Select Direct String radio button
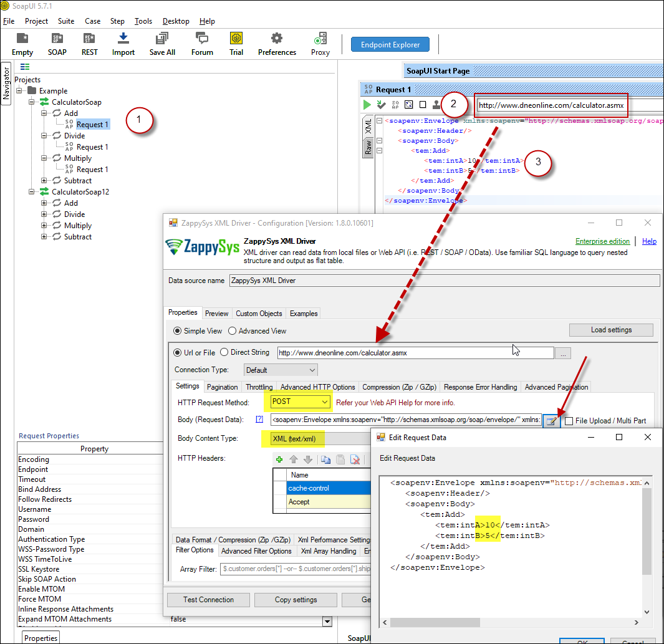The image size is (664, 644). point(224,352)
